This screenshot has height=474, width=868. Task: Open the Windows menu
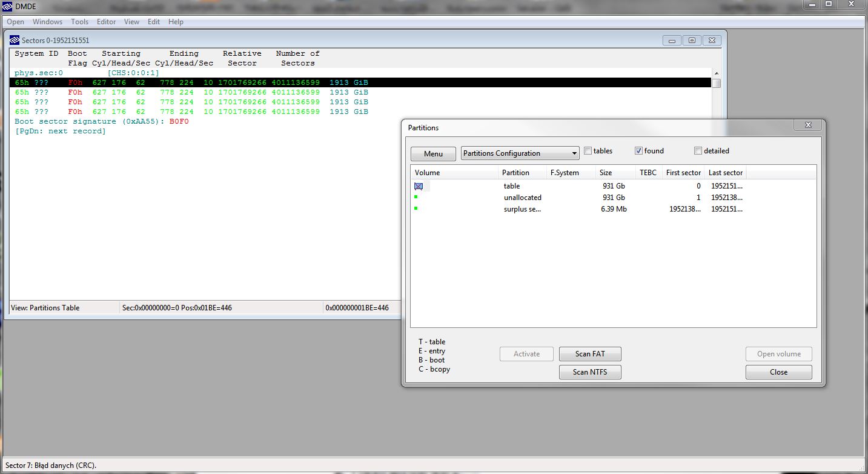pyautogui.click(x=47, y=22)
